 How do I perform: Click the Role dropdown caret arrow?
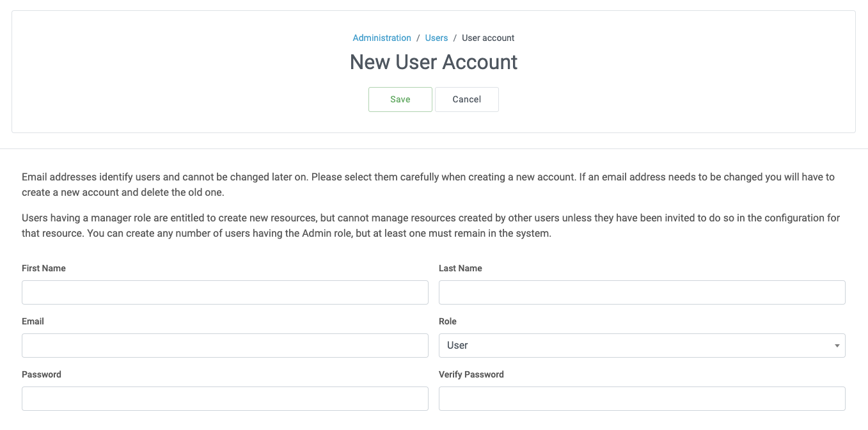coord(837,346)
